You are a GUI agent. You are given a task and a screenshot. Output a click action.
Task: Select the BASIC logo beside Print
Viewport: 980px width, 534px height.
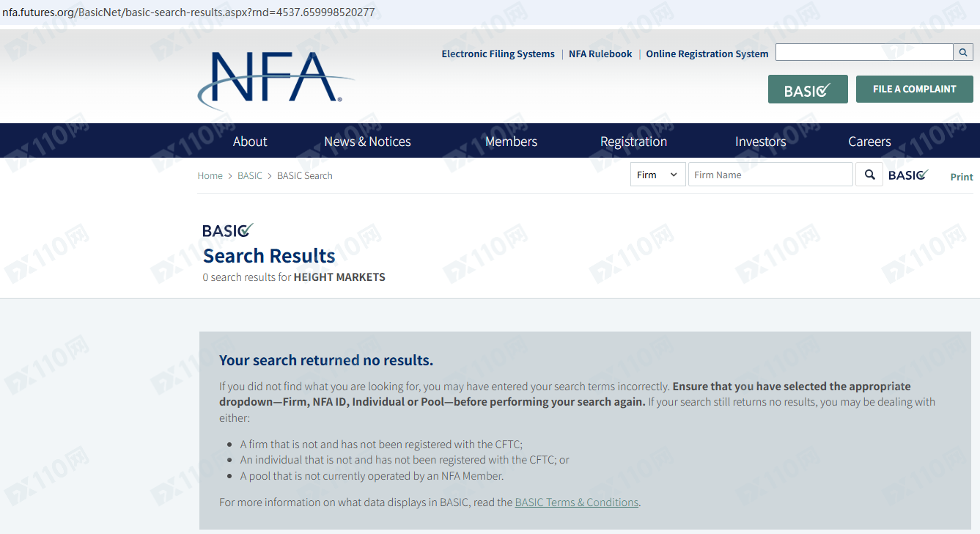coord(908,175)
